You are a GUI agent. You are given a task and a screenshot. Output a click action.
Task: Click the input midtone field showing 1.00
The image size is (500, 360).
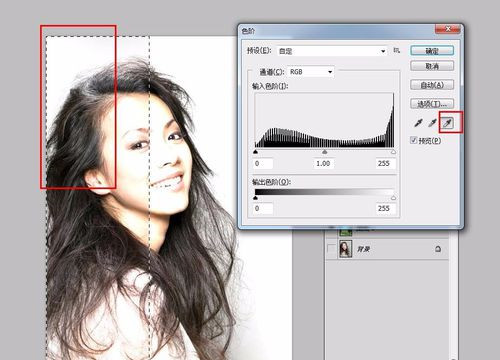[x=323, y=164]
